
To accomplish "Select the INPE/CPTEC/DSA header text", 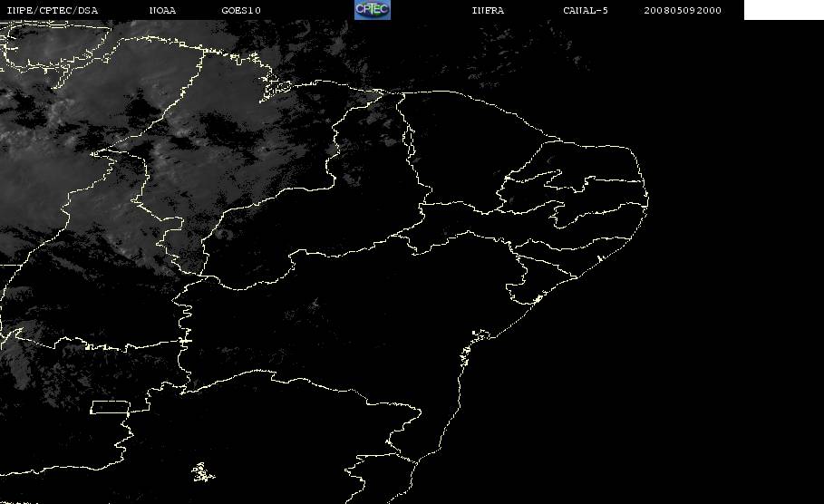I will tap(52, 11).
